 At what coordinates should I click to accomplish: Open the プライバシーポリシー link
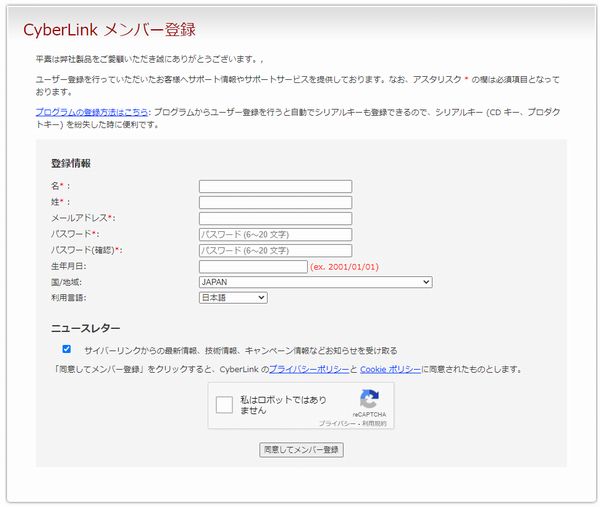[x=309, y=370]
